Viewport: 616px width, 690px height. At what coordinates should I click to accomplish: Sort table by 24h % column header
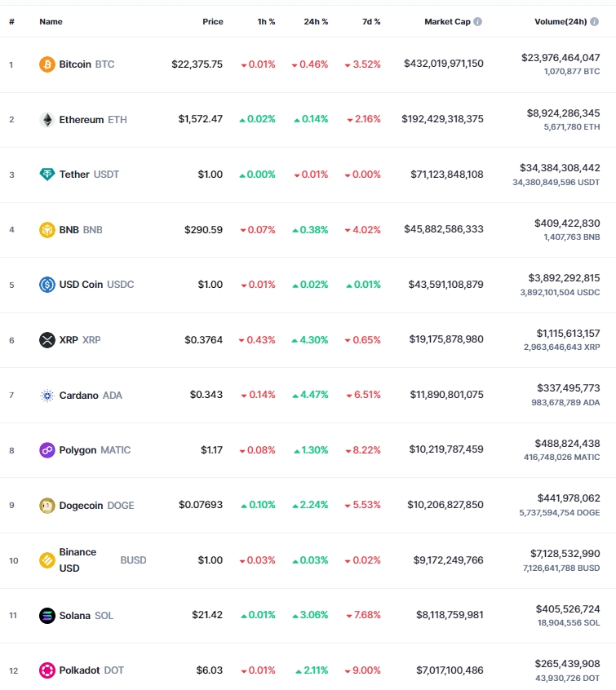[316, 21]
